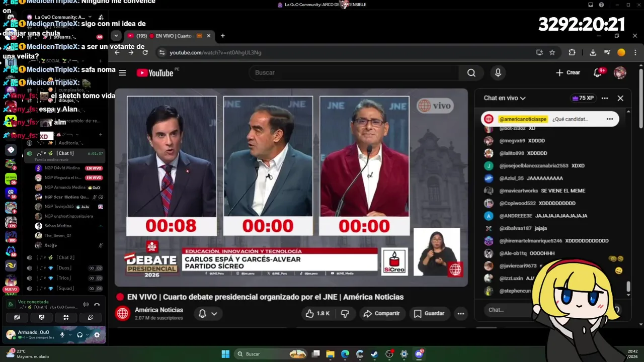Share your screen in Discord
644x362 pixels.
click(41, 317)
